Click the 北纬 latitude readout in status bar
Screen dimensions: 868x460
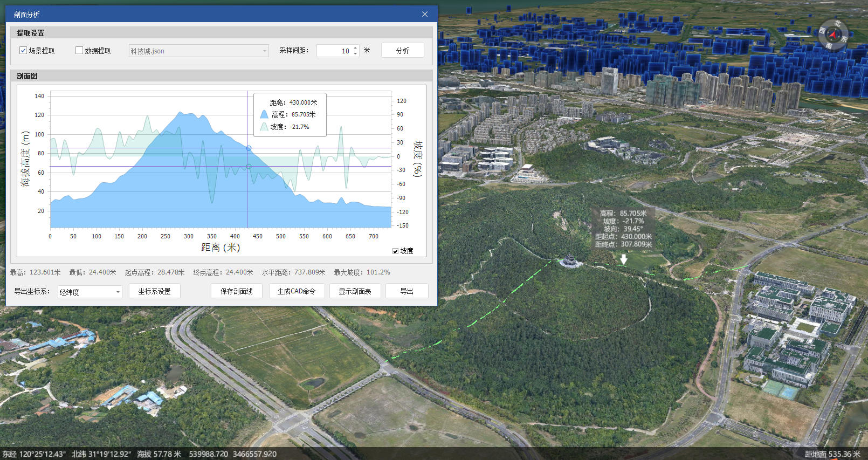pos(101,454)
